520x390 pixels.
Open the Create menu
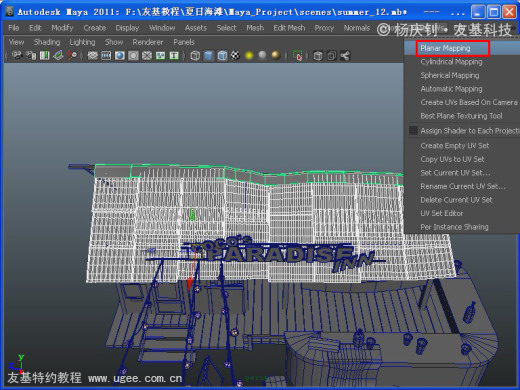[x=95, y=28]
